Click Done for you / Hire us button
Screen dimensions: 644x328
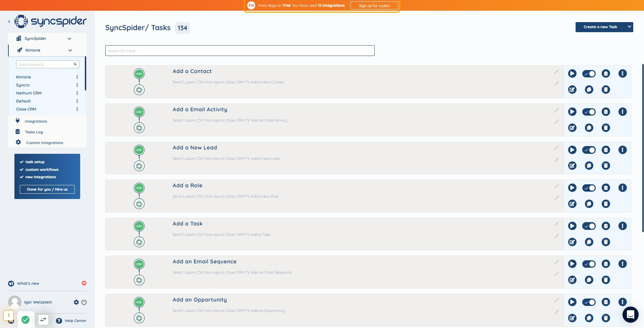(47, 189)
